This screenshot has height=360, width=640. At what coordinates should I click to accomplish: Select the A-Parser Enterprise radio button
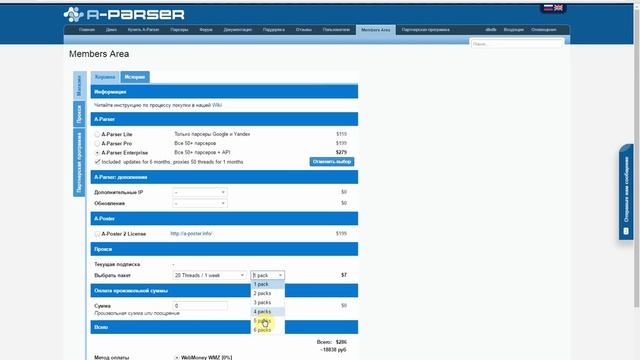pos(97,153)
